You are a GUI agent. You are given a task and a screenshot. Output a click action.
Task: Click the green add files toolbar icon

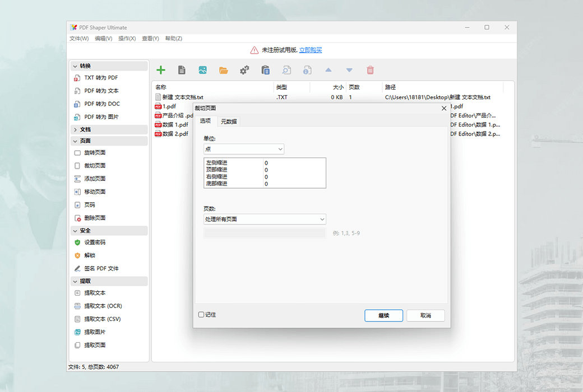161,69
